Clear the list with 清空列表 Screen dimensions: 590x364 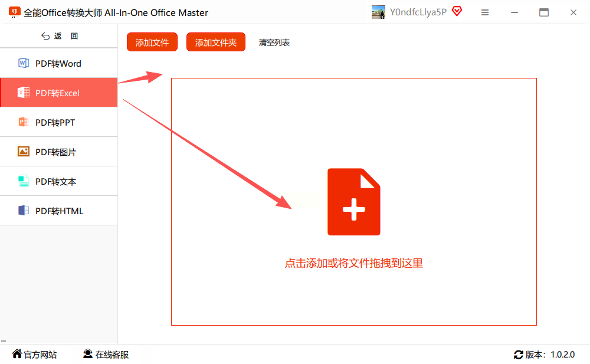tap(274, 42)
